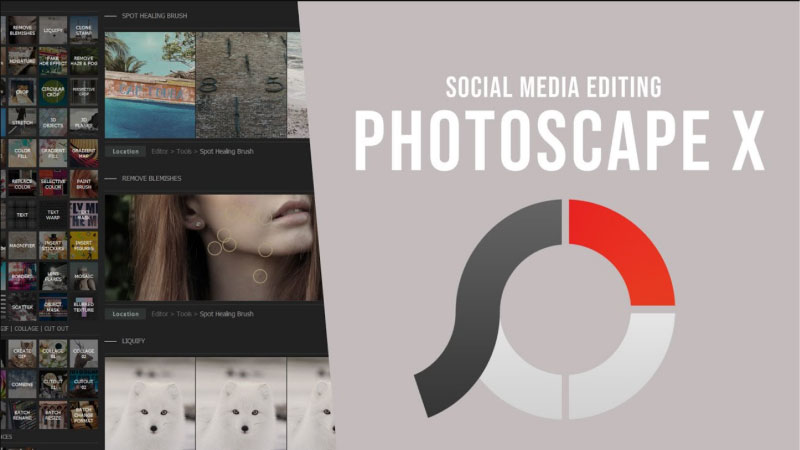The width and height of the screenshot is (800, 450).
Task: Select the Cutout 02 tile
Action: (84, 384)
